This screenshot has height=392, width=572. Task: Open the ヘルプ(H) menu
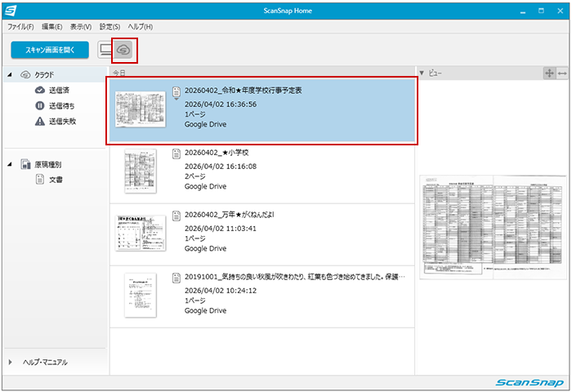141,27
